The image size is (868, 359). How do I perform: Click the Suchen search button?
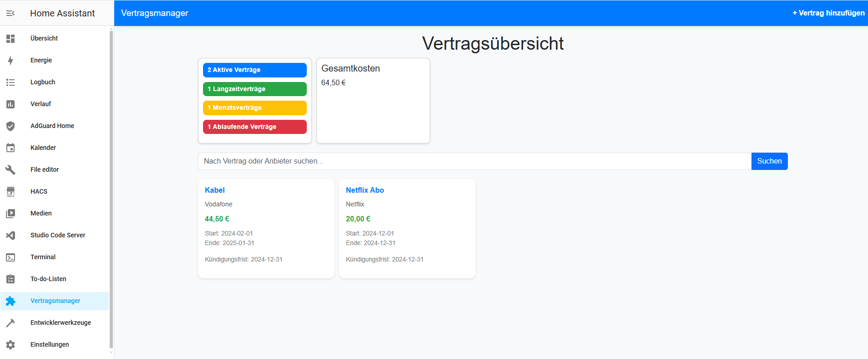click(x=769, y=161)
